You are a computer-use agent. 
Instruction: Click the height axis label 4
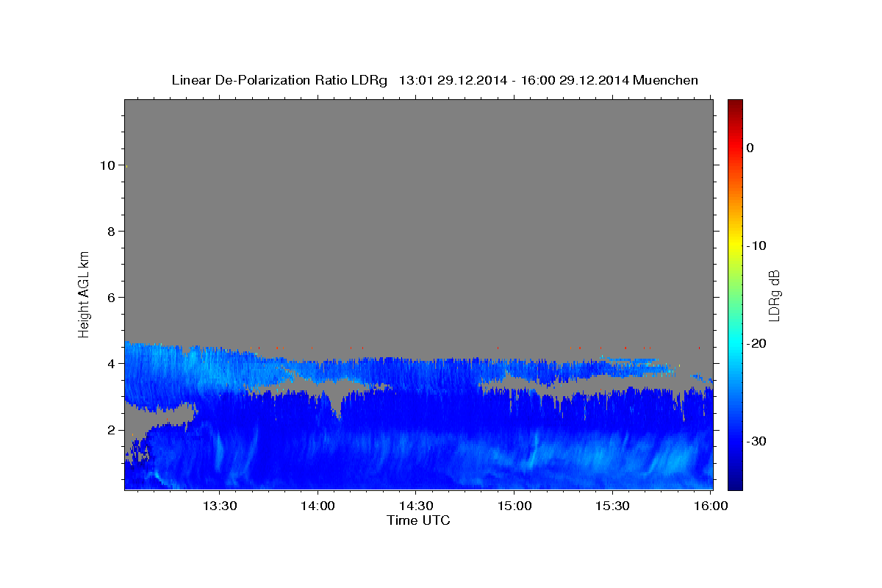click(112, 364)
